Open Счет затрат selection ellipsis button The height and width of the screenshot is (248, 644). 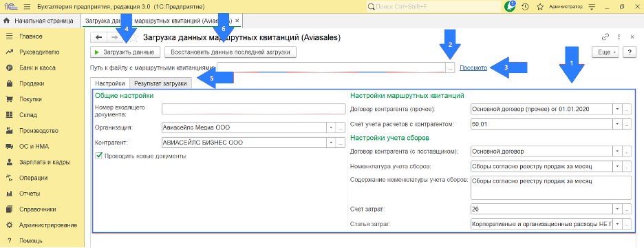627,209
